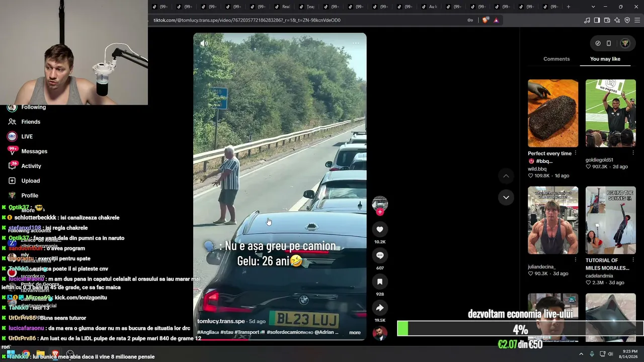This screenshot has height=362, width=644.
Task: Open a new browser tab with plus
Action: click(x=569, y=7)
